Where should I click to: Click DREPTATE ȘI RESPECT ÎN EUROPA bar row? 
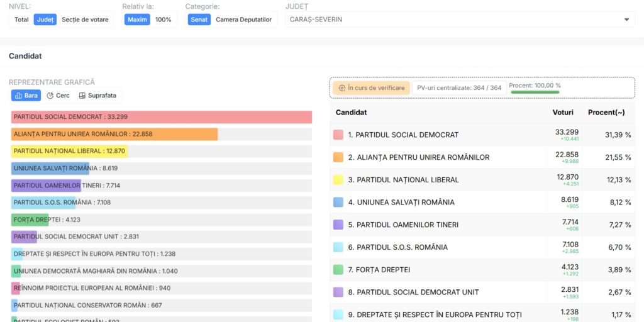162,254
